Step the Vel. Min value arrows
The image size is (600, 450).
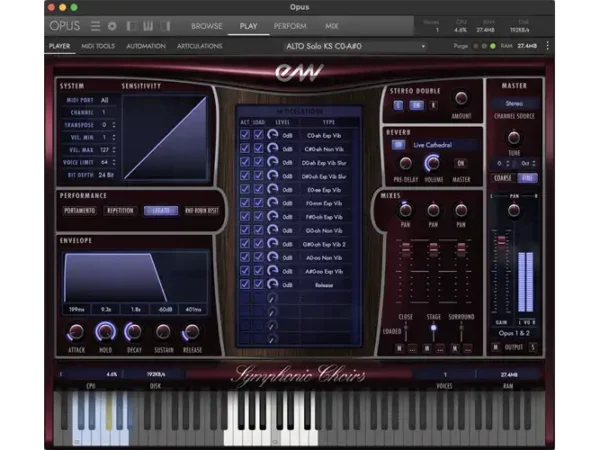point(114,137)
